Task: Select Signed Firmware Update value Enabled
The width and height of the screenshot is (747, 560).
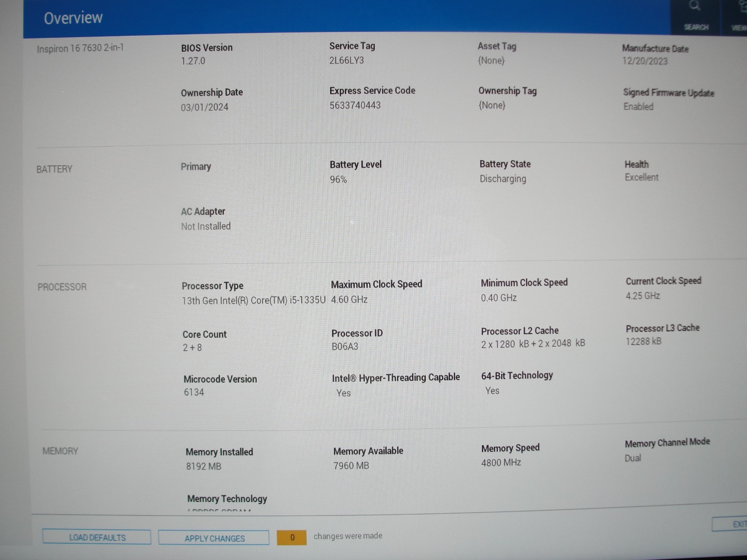Action: [638, 106]
